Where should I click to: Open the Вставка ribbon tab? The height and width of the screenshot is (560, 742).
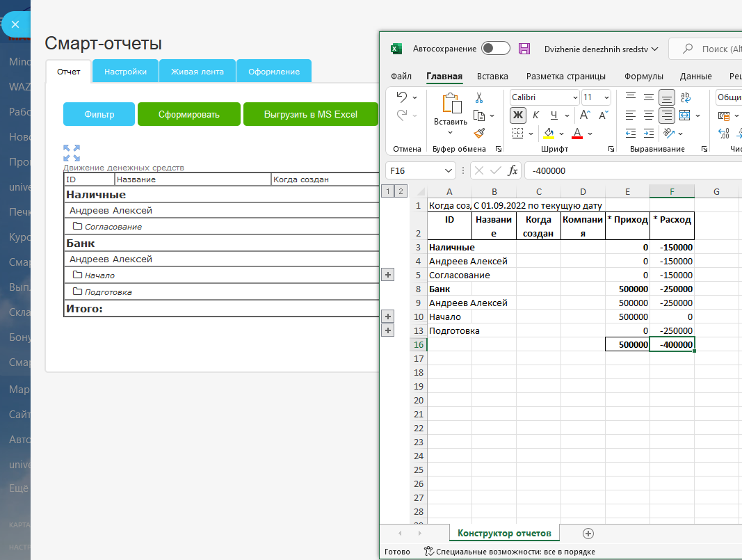point(492,77)
